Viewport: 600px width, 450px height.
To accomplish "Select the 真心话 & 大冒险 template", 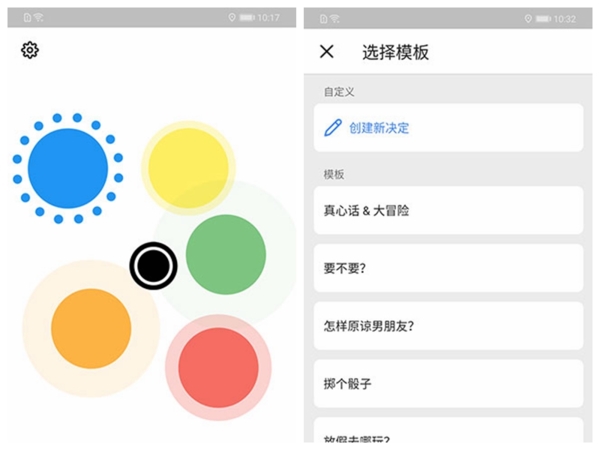I will coord(448,210).
